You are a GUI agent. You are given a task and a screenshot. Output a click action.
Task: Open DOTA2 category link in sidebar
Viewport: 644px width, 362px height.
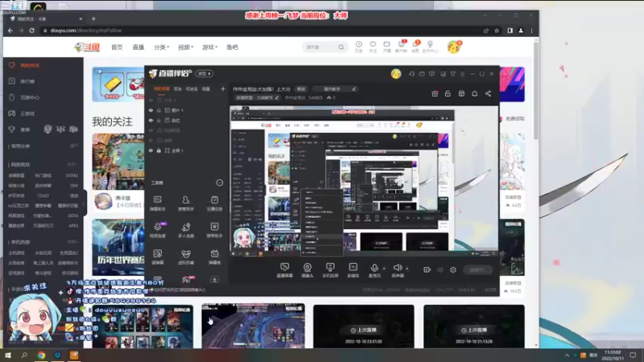(x=72, y=175)
